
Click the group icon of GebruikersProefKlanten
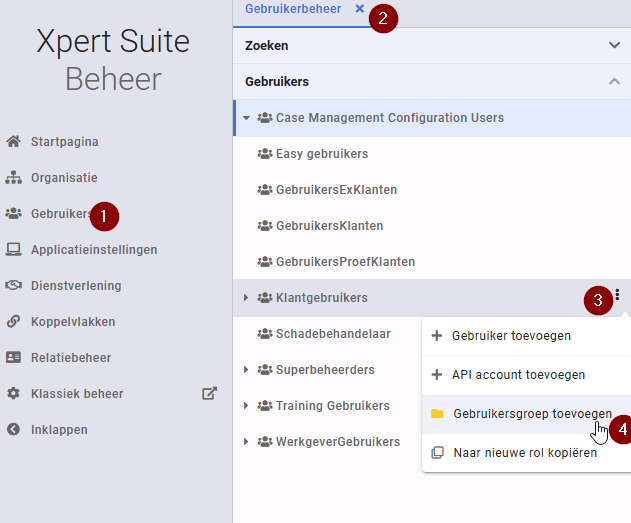click(x=265, y=262)
